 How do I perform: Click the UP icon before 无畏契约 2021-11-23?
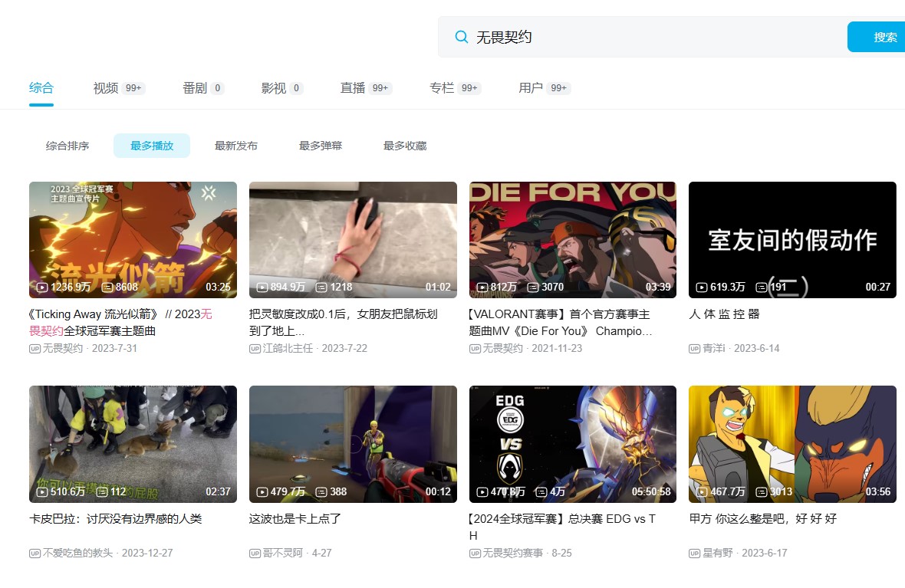click(x=475, y=349)
